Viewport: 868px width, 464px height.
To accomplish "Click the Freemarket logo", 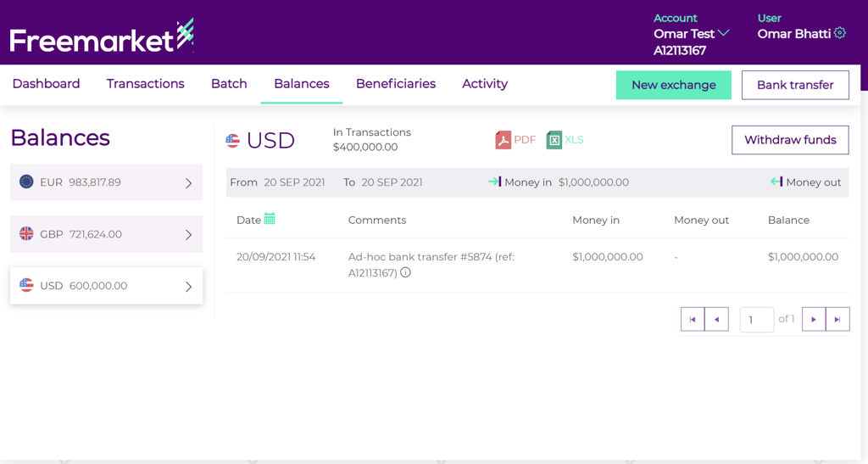I will [102, 36].
